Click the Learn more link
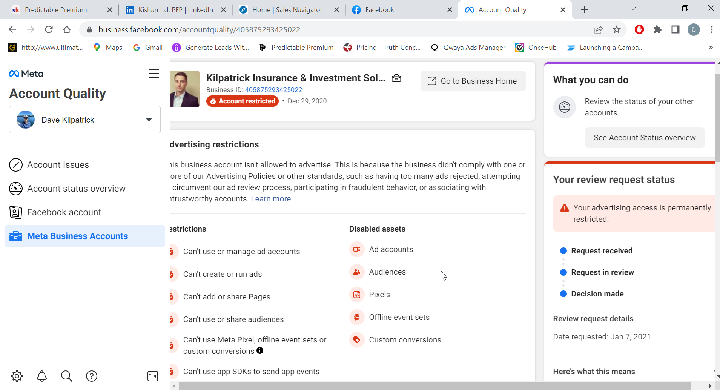The image size is (720, 390). (x=272, y=198)
